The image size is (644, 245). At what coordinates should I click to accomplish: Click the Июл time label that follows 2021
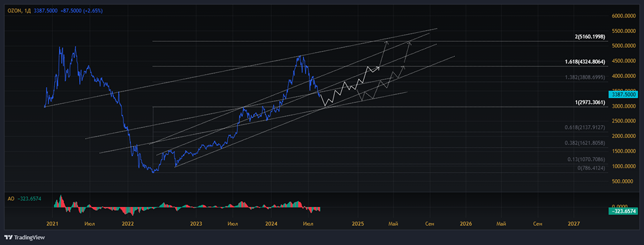coord(89,224)
